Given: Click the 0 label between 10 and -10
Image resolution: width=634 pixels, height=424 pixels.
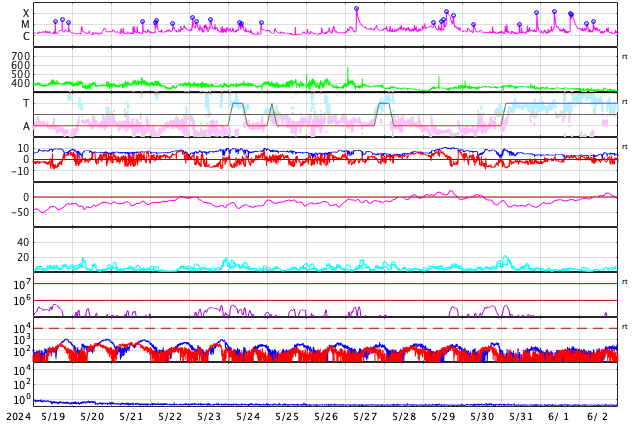Looking at the screenshot, I should tap(26, 160).
